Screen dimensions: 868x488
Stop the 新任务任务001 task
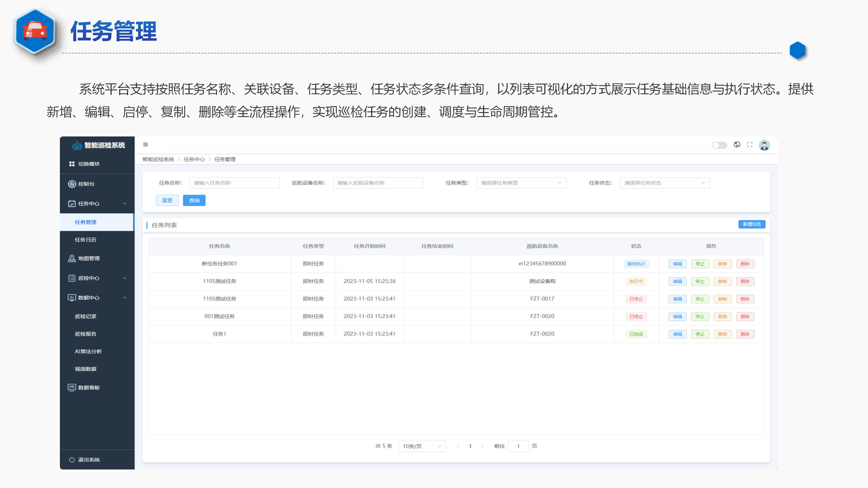coord(700,264)
